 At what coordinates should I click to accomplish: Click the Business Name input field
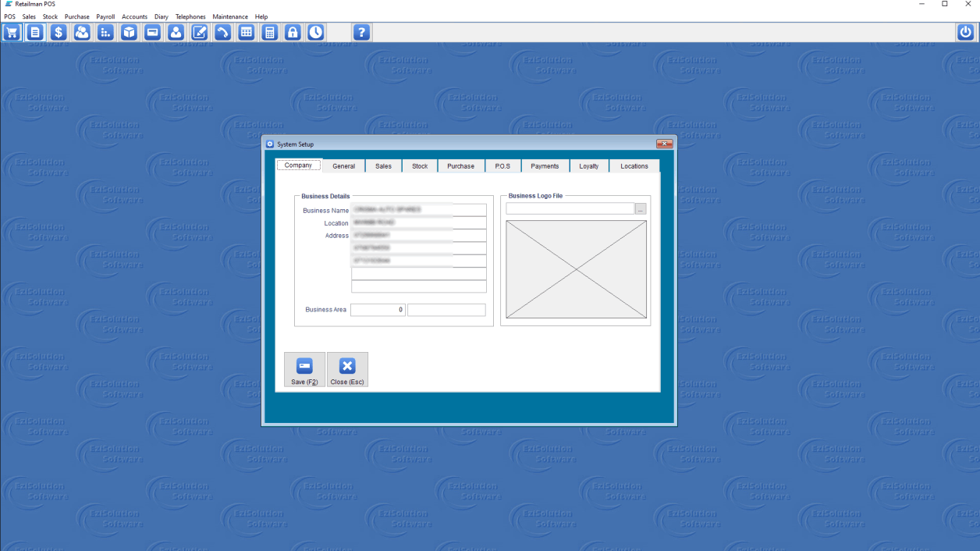[x=418, y=210]
